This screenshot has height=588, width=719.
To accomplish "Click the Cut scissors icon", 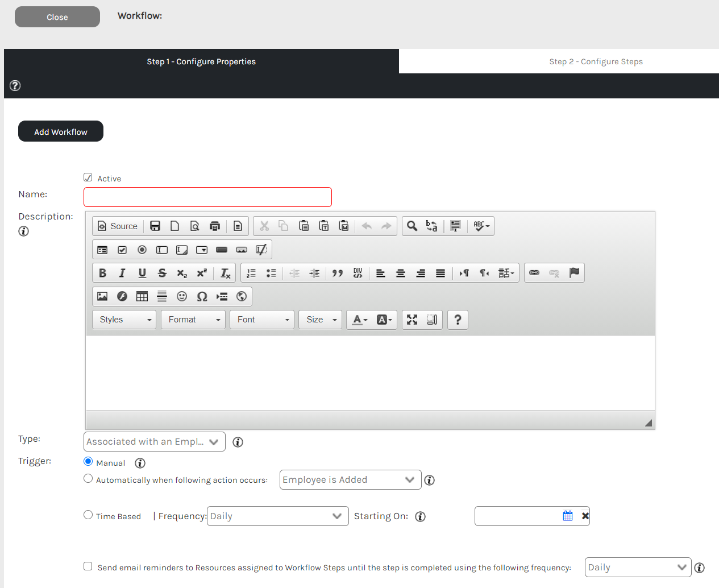I will tap(264, 226).
